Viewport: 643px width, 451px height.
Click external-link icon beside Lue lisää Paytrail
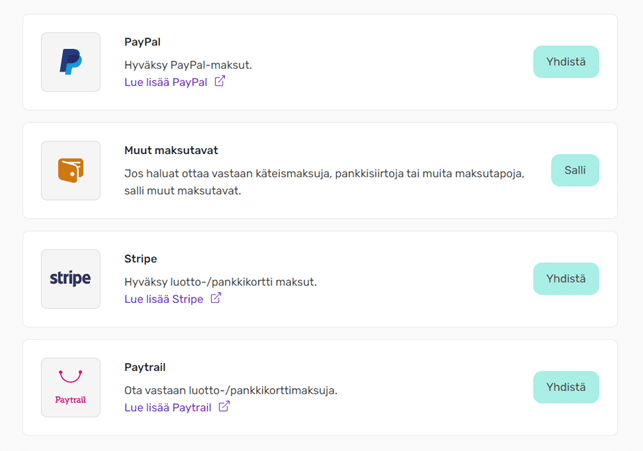click(x=224, y=407)
